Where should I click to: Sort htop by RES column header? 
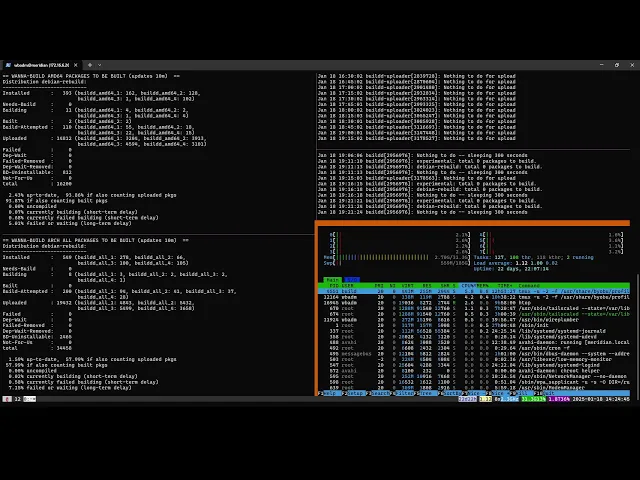[x=427, y=285]
